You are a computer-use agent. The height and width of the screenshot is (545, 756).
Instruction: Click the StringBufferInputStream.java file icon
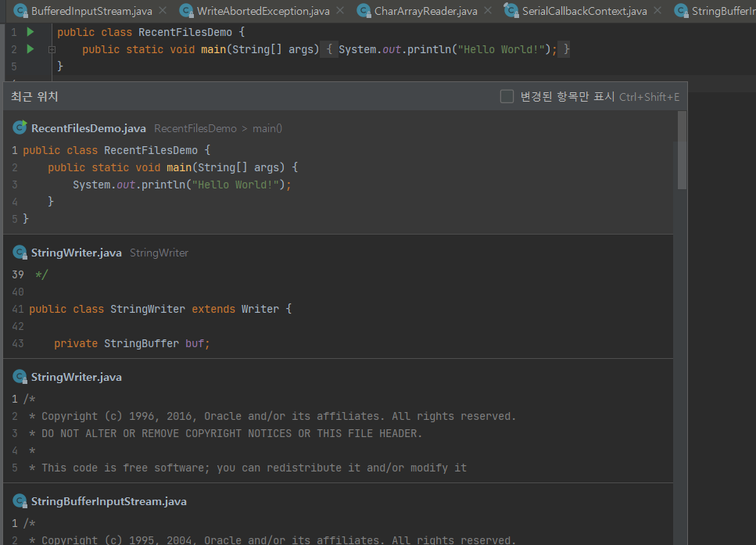[x=20, y=501]
